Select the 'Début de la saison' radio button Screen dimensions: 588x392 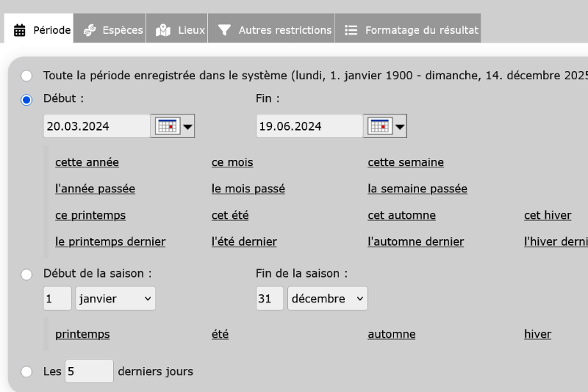click(26, 275)
